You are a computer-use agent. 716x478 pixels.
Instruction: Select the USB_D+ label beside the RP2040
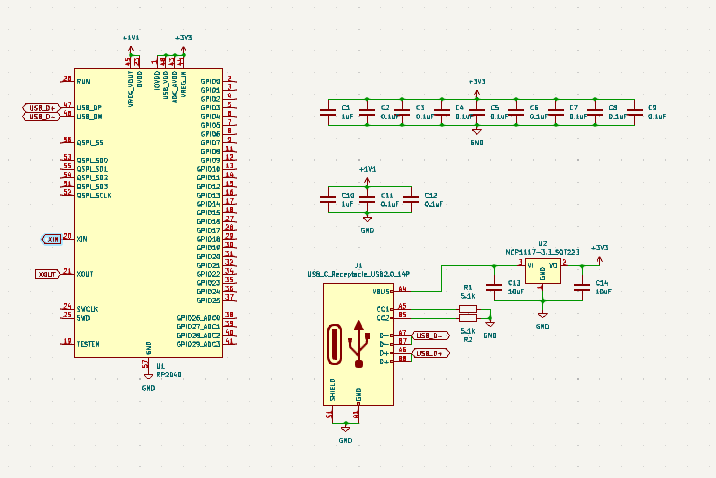42,107
